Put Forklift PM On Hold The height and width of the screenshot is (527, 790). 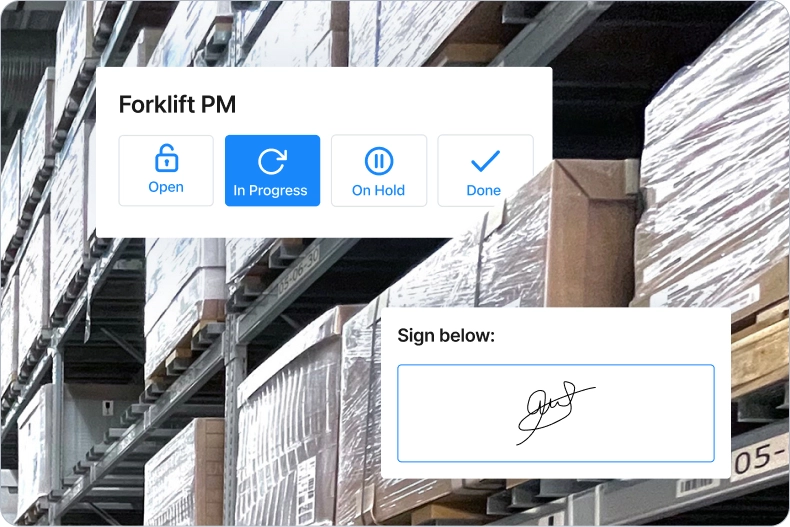379,170
